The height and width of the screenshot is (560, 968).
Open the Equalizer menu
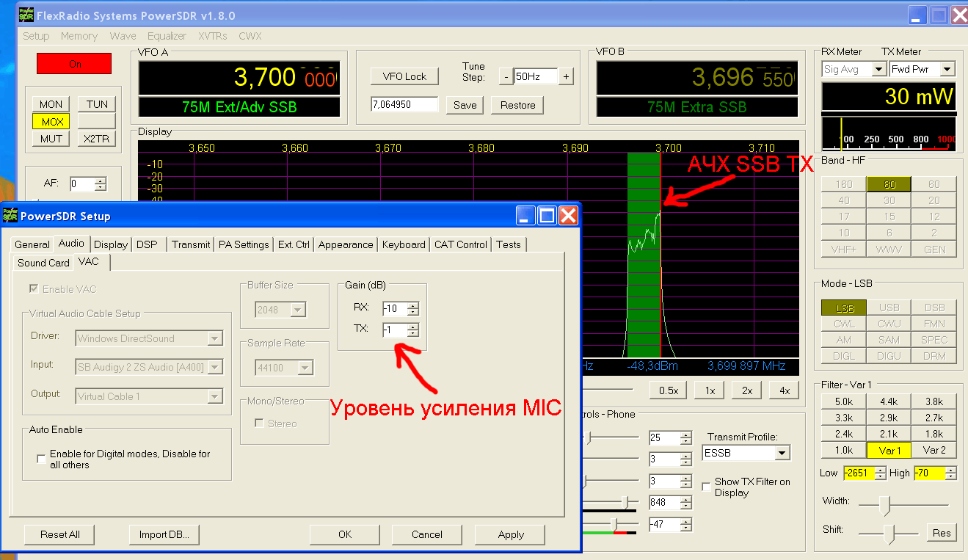pyautogui.click(x=167, y=36)
